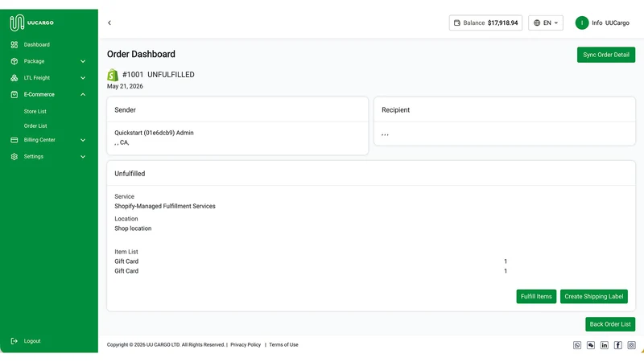The height and width of the screenshot is (362, 644).
Task: Click the LTL Freight pallet icon
Action: pyautogui.click(x=14, y=77)
